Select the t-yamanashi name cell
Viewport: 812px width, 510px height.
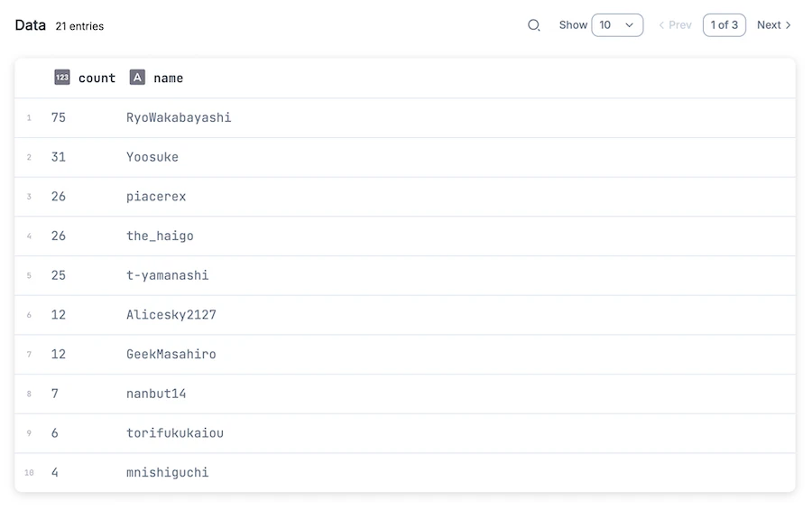[167, 275]
